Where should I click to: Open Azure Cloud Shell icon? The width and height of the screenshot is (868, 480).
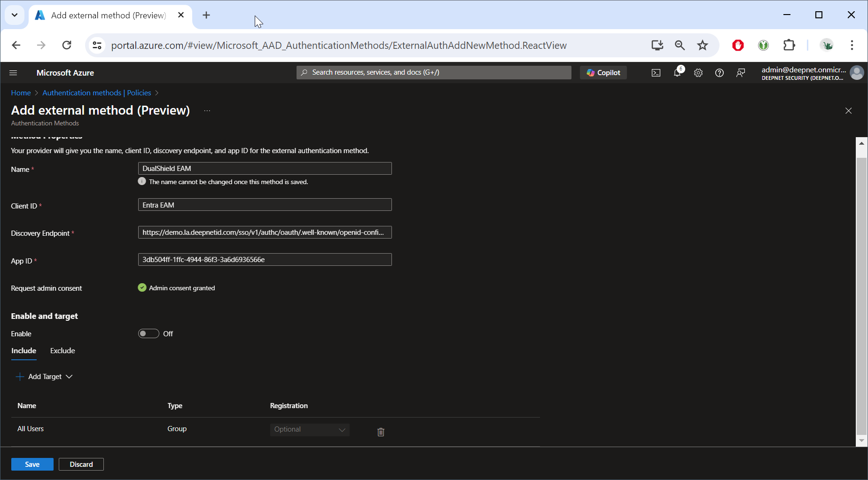pos(656,73)
